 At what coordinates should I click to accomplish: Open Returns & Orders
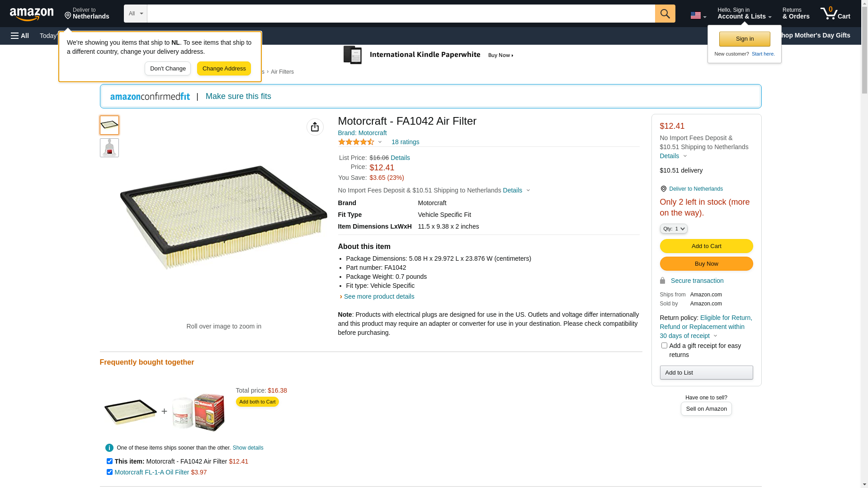tap(796, 14)
